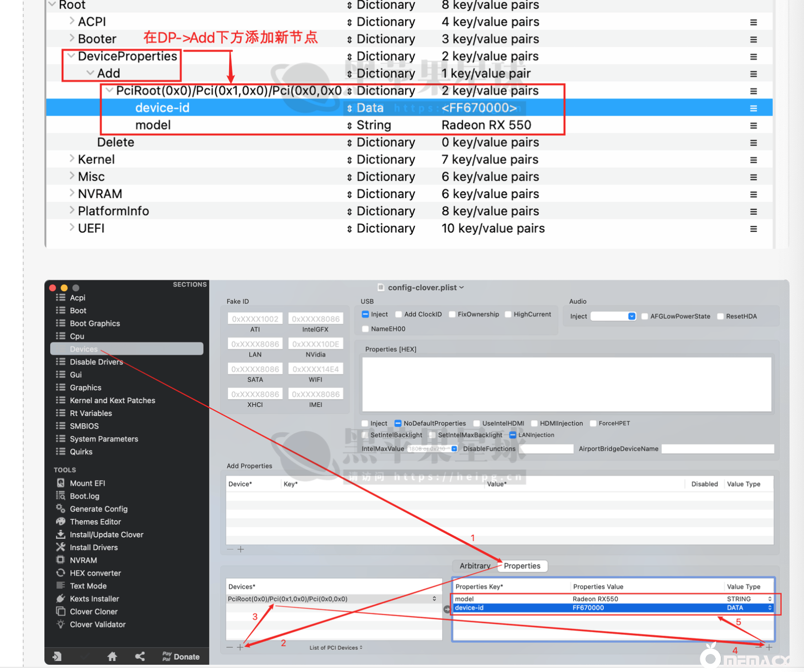The height and width of the screenshot is (672, 804).
Task: Open Themes Editor palette icon
Action: pos(60,521)
